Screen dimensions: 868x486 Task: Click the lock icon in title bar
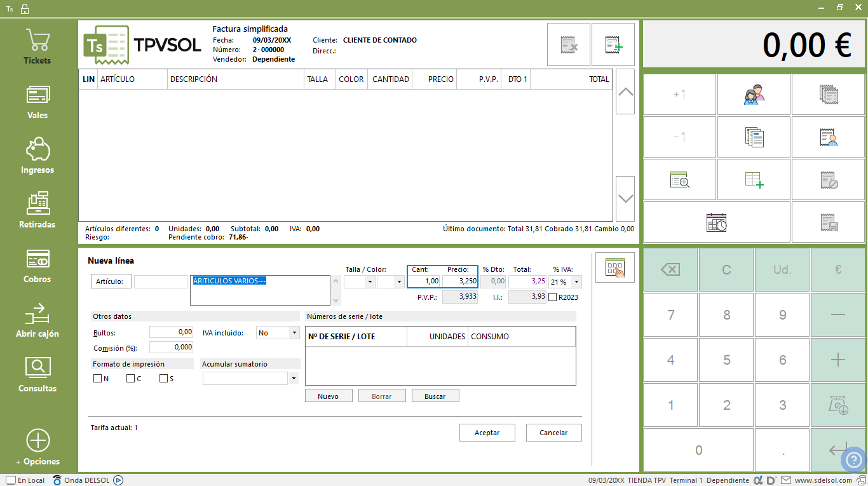click(24, 9)
